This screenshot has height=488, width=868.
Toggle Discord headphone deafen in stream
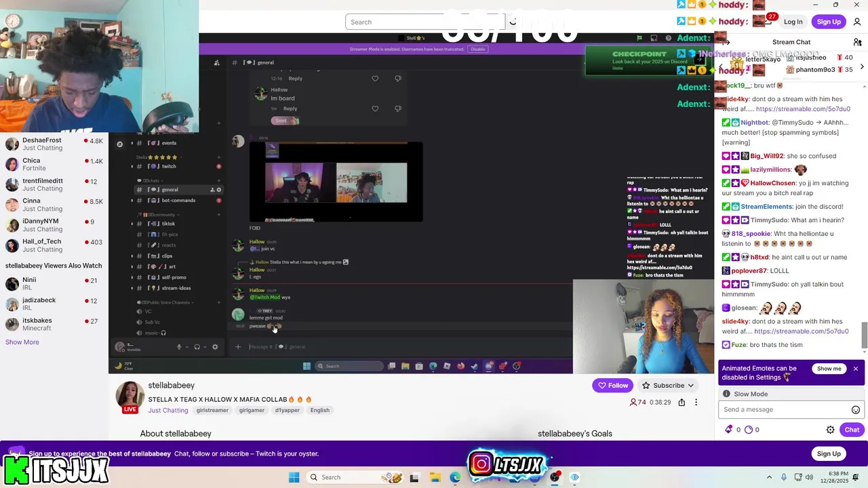tap(197, 347)
